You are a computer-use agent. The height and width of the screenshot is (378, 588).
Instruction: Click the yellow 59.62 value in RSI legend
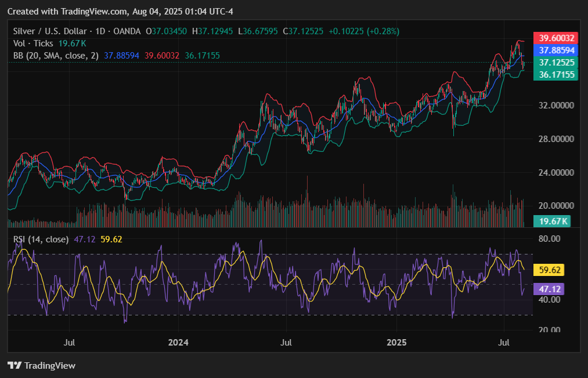click(111, 239)
